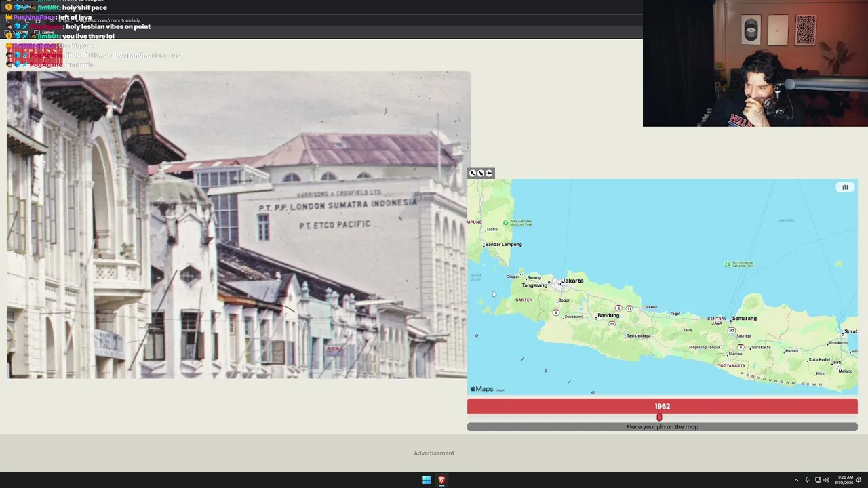Click the historical street photo
Screen dimensions: 868x488
(x=238, y=225)
